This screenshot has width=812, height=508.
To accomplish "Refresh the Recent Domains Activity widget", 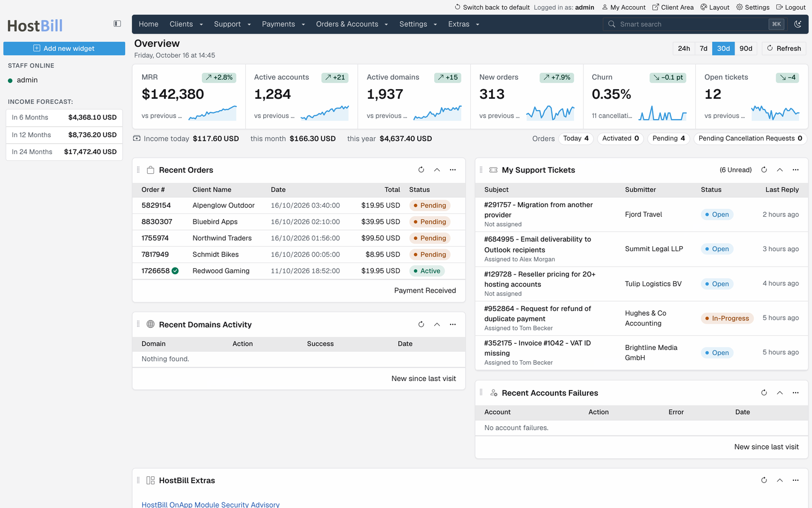I will (x=421, y=325).
